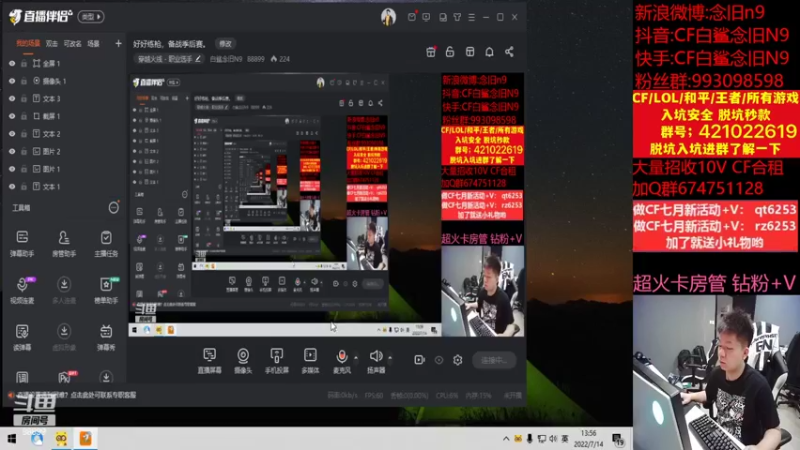Click 修改 to edit stream title

pyautogui.click(x=226, y=44)
